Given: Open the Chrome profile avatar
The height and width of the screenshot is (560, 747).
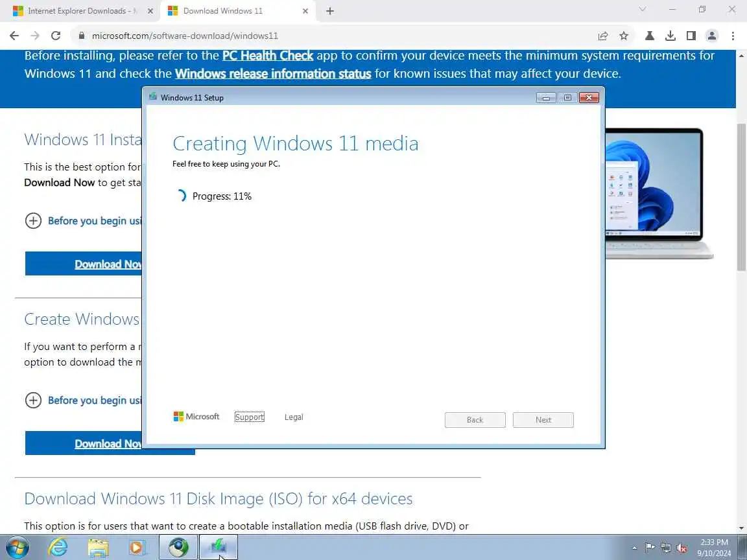Looking at the screenshot, I should click(x=712, y=36).
